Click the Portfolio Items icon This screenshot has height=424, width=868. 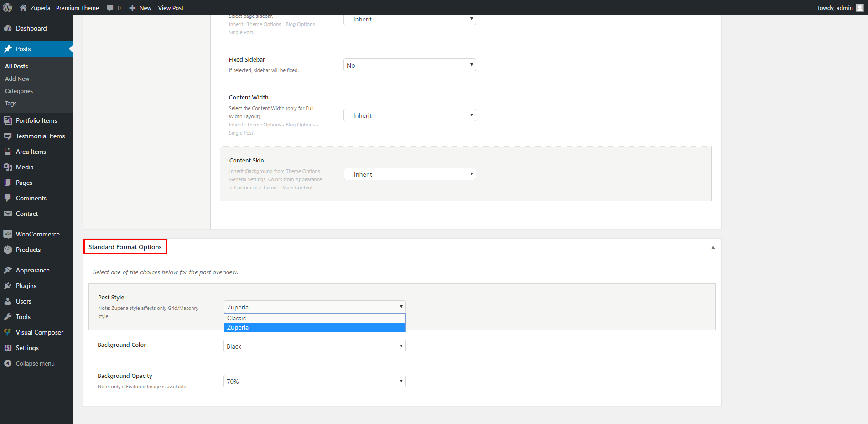point(8,120)
